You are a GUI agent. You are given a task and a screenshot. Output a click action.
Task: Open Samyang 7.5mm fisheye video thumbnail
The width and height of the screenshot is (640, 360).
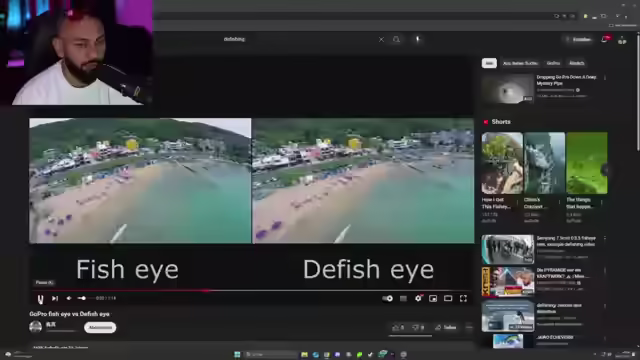(x=507, y=249)
